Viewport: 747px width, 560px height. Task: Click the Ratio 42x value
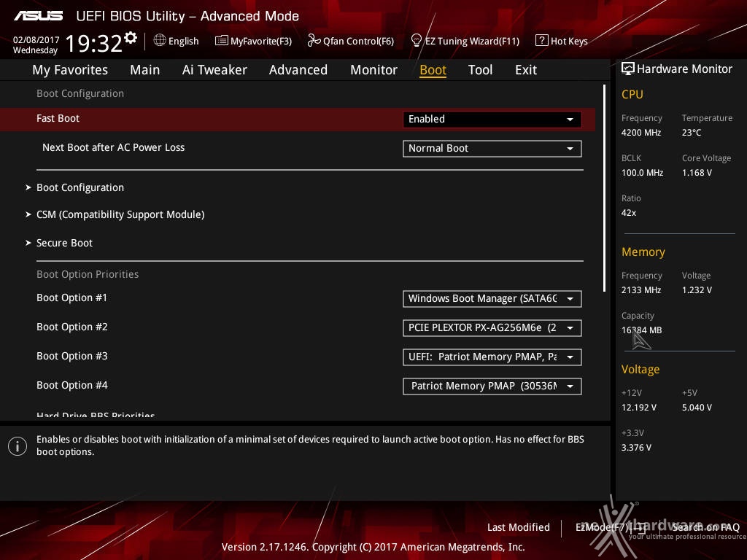(x=628, y=213)
